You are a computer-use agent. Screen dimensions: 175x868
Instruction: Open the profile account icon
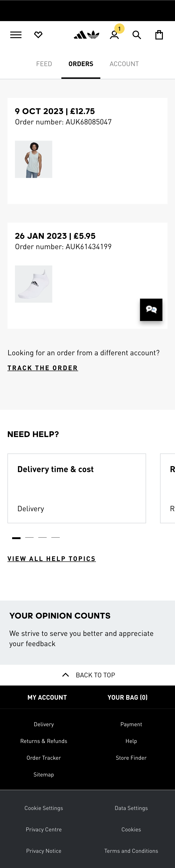tap(114, 35)
